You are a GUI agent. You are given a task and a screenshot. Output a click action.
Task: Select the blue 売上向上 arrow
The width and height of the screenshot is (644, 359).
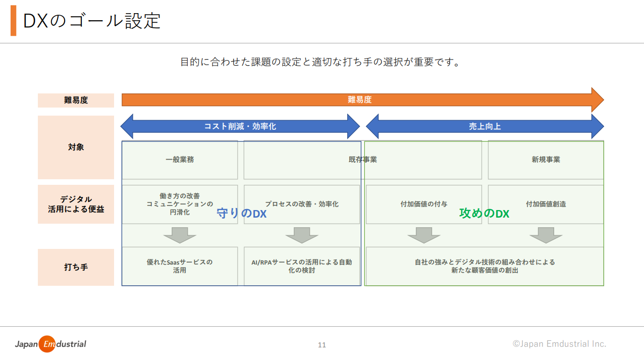(x=485, y=126)
